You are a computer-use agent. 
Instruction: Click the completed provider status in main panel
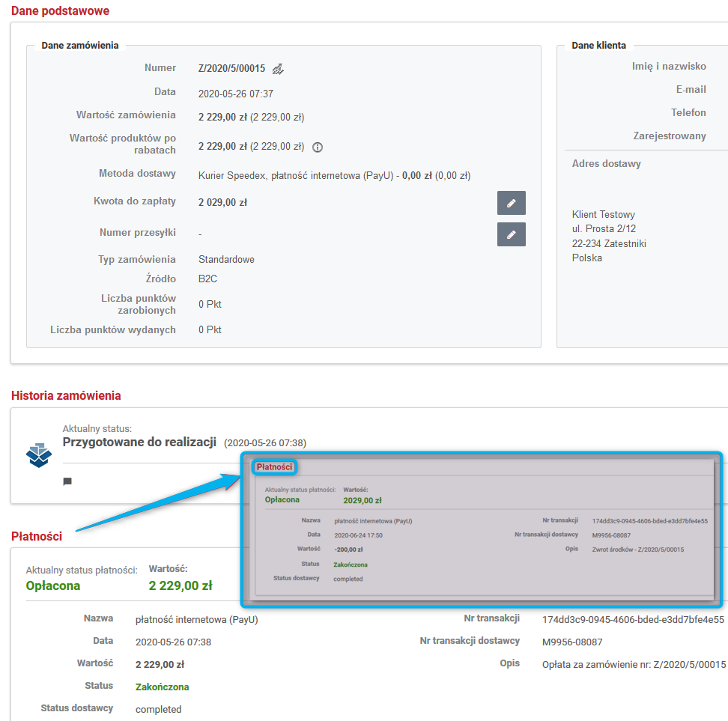(158, 709)
